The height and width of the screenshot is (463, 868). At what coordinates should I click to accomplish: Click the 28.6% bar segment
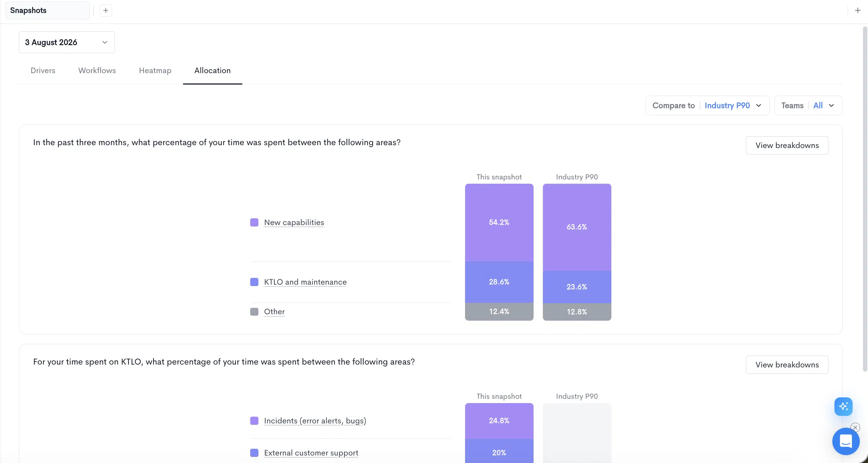point(499,282)
